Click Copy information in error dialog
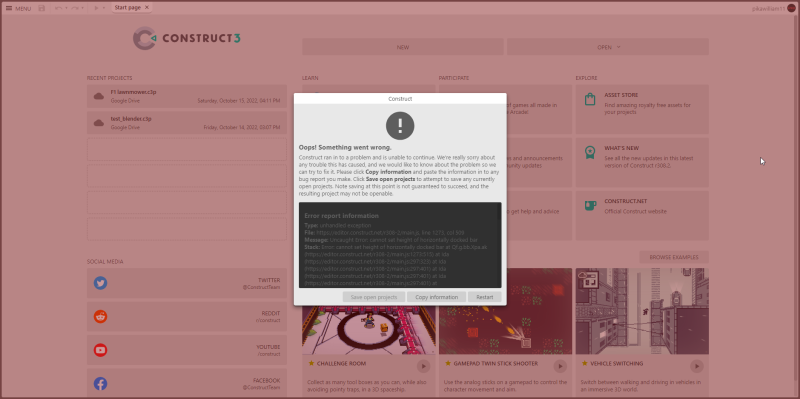 pos(436,297)
